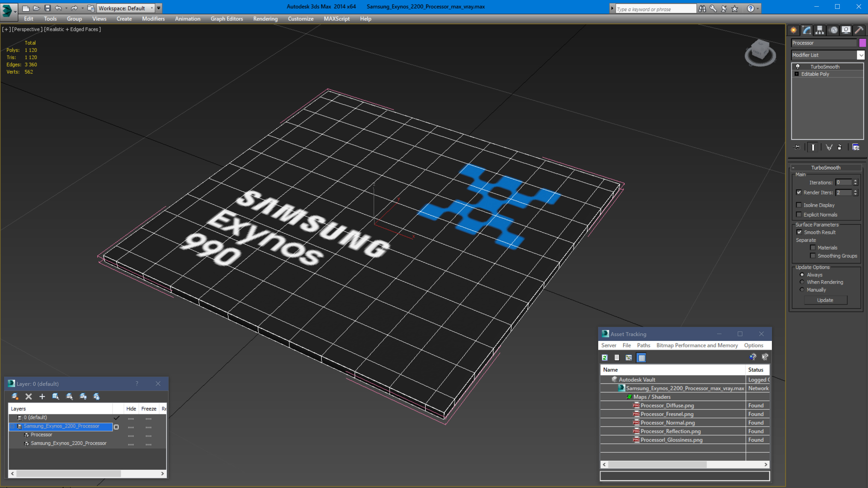Viewport: 868px width, 488px height.
Task: Add selected objects to layer plus icon
Action: [42, 396]
